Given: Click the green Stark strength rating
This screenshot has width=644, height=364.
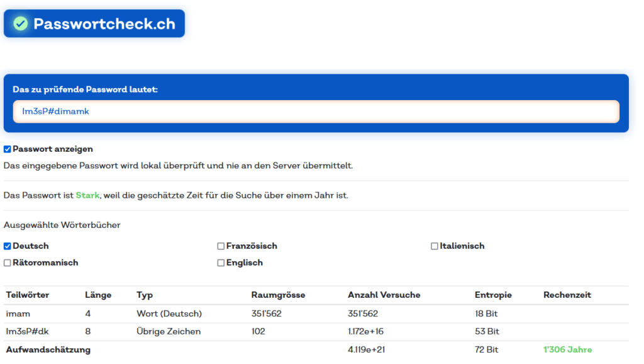Looking at the screenshot, I should (87, 195).
